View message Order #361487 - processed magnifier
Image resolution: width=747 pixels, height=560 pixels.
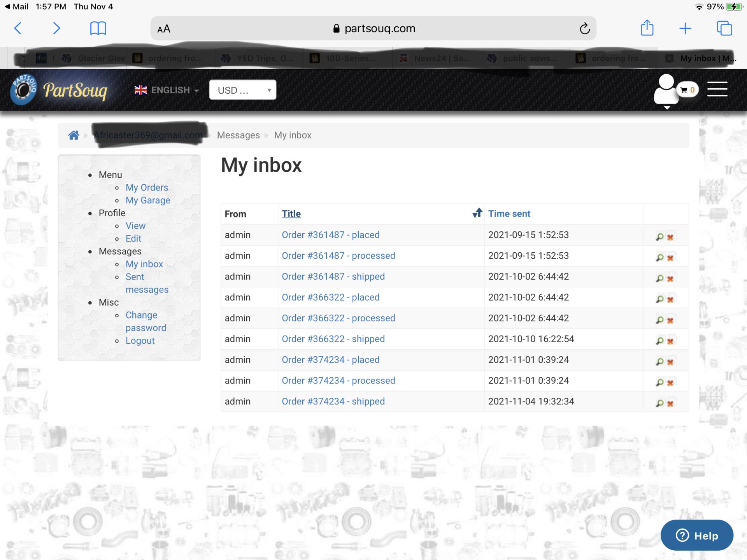pos(660,257)
